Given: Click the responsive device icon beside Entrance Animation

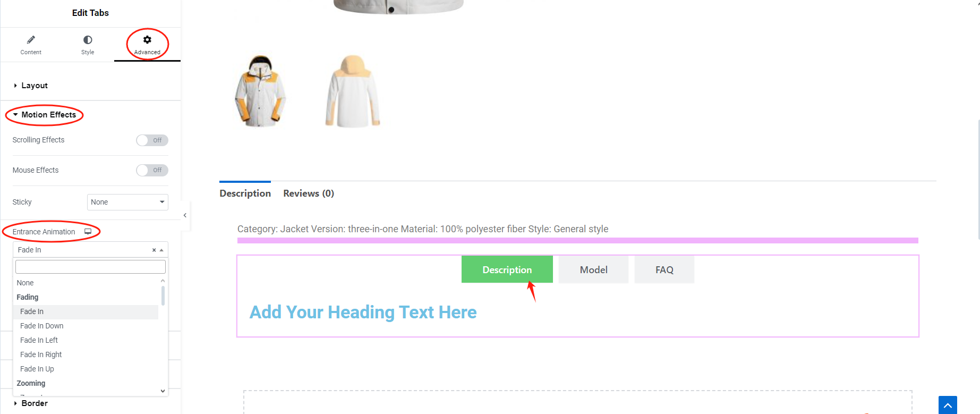Looking at the screenshot, I should point(88,231).
